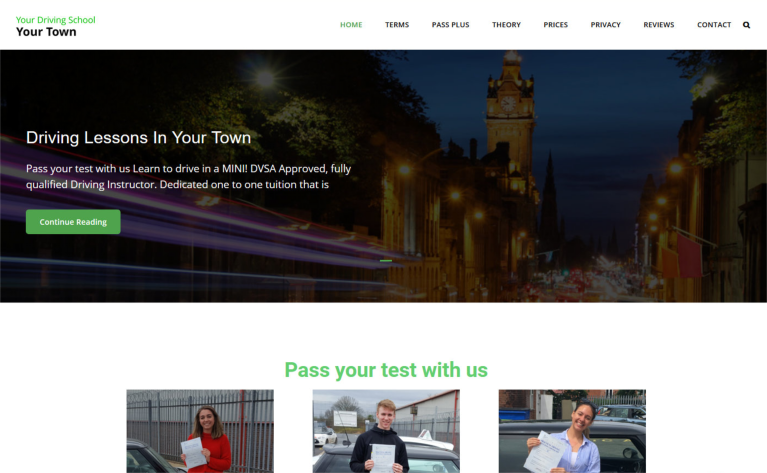
Task: Open the Contact page
Action: pyautogui.click(x=714, y=25)
